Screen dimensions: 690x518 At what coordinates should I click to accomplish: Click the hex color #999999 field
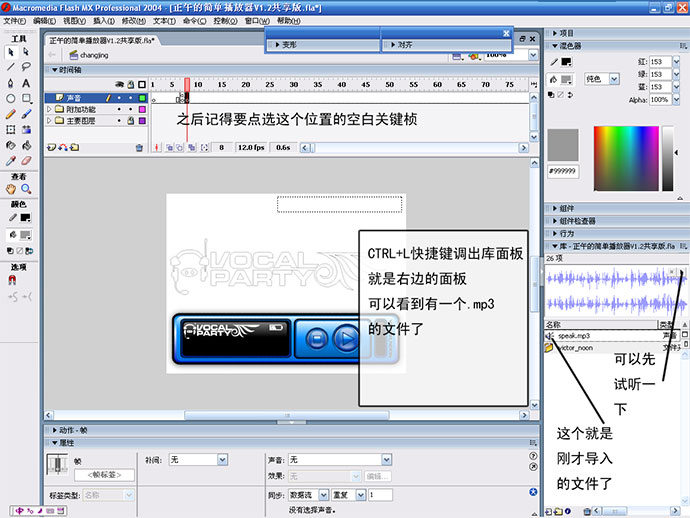pos(563,171)
